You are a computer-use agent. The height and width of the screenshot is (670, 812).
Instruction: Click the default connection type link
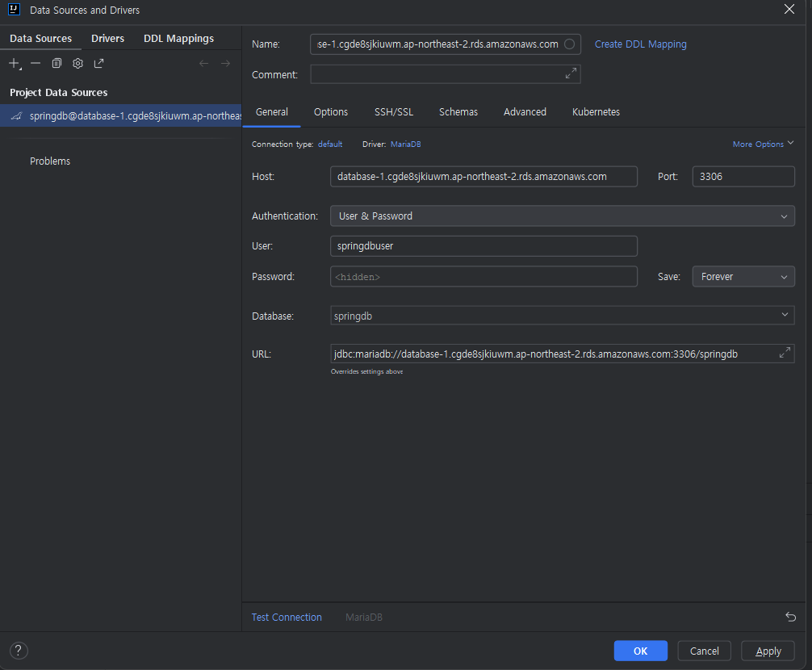(330, 144)
